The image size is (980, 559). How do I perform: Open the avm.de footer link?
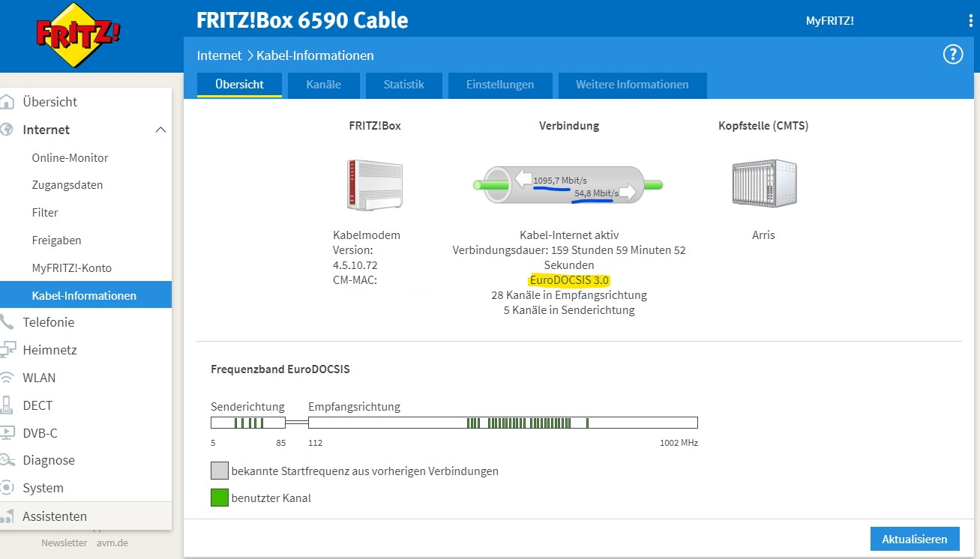pyautogui.click(x=112, y=543)
